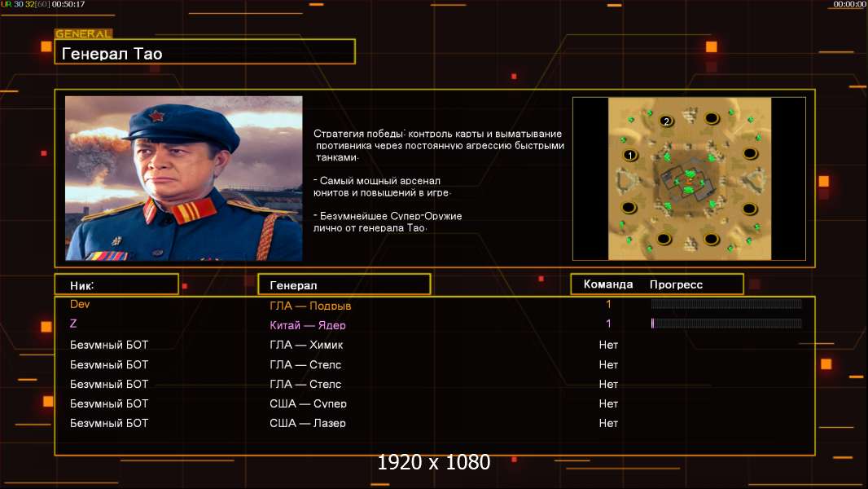Select the 'Генерал' column header
868x489 pixels.
344,284
